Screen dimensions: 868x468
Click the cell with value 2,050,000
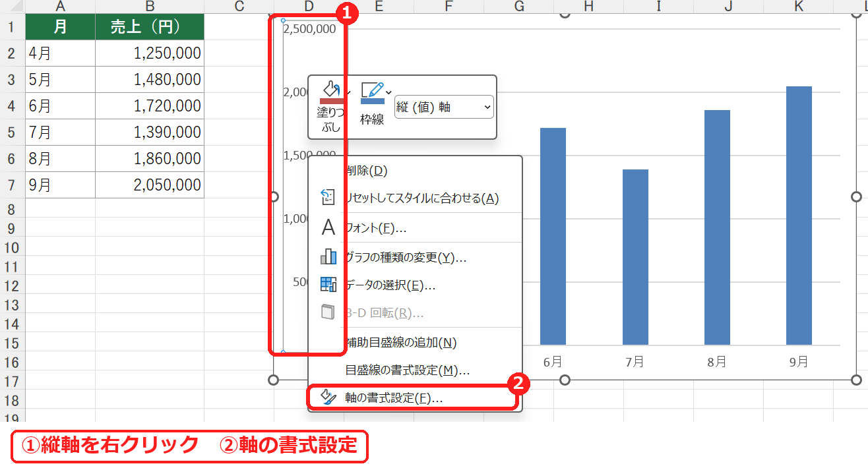coord(150,185)
